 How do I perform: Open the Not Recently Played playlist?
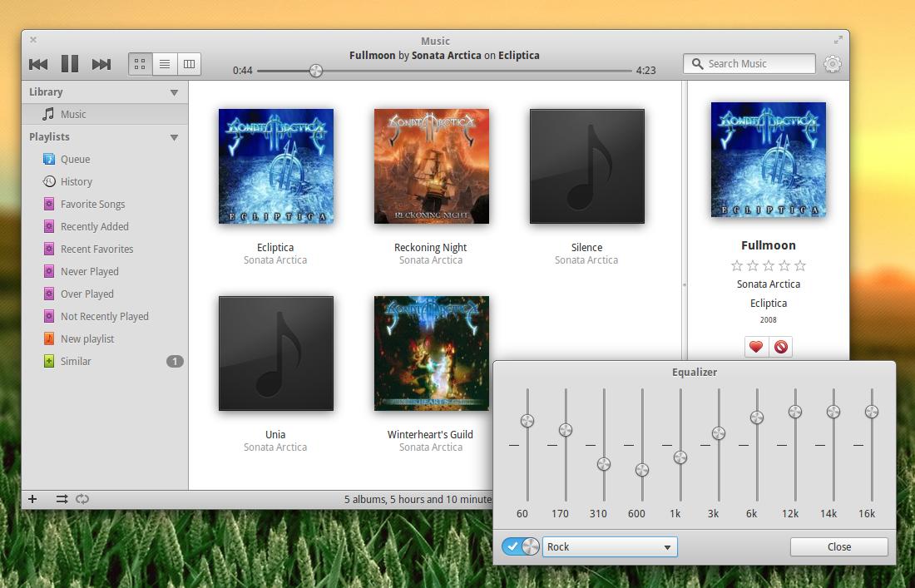coord(105,316)
